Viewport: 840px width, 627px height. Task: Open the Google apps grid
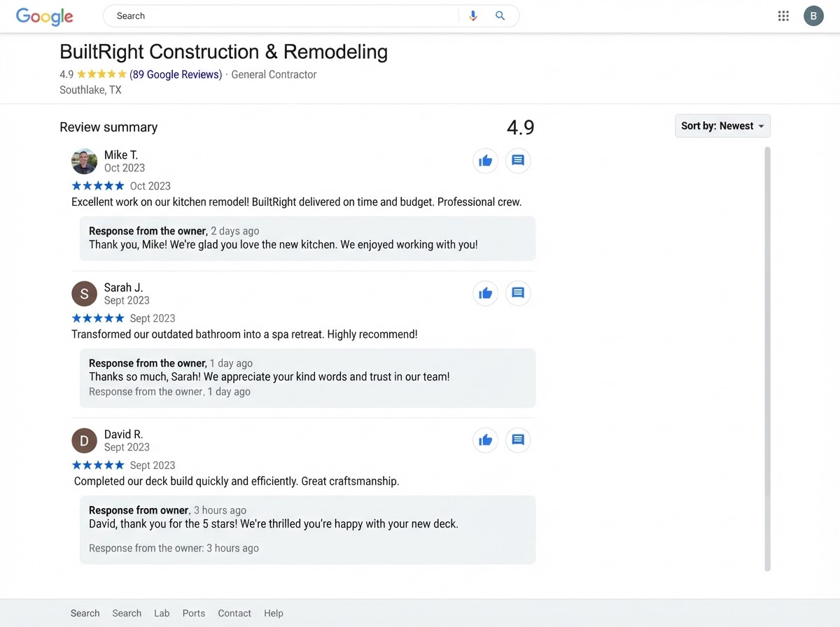click(783, 16)
